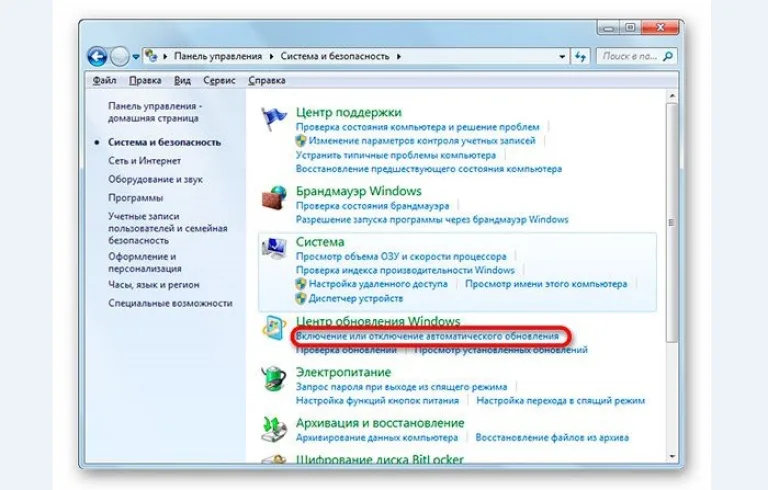Open Оборудование и звук category
The width and height of the screenshot is (768, 490).
tap(155, 179)
